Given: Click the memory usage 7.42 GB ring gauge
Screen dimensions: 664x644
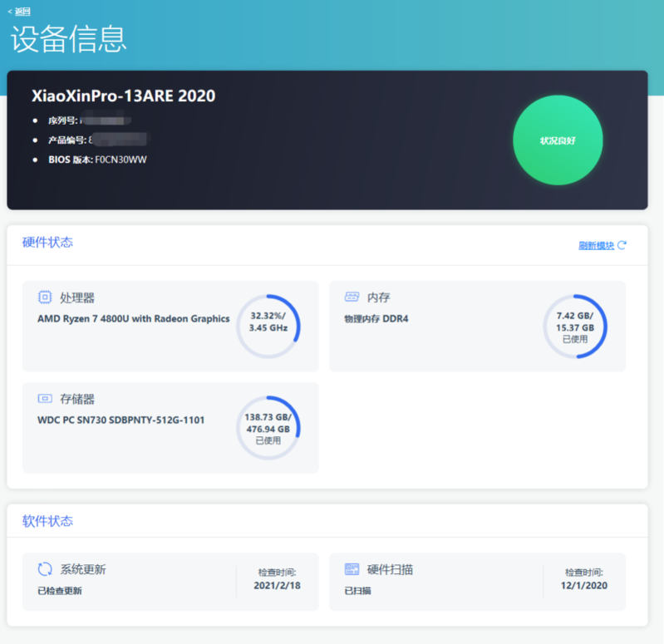Looking at the screenshot, I should 575,327.
